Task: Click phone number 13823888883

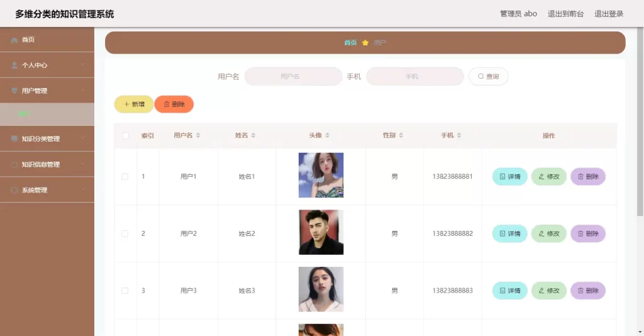Action: (452, 291)
